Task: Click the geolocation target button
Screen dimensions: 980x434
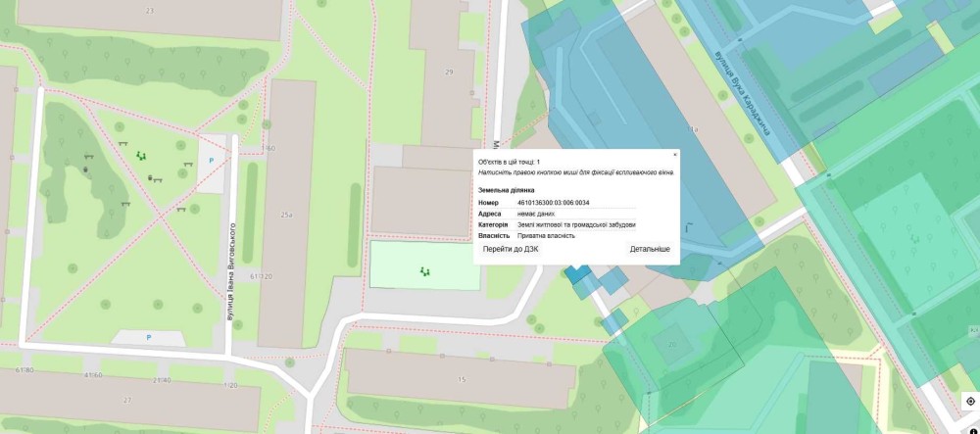Action: [x=970, y=401]
